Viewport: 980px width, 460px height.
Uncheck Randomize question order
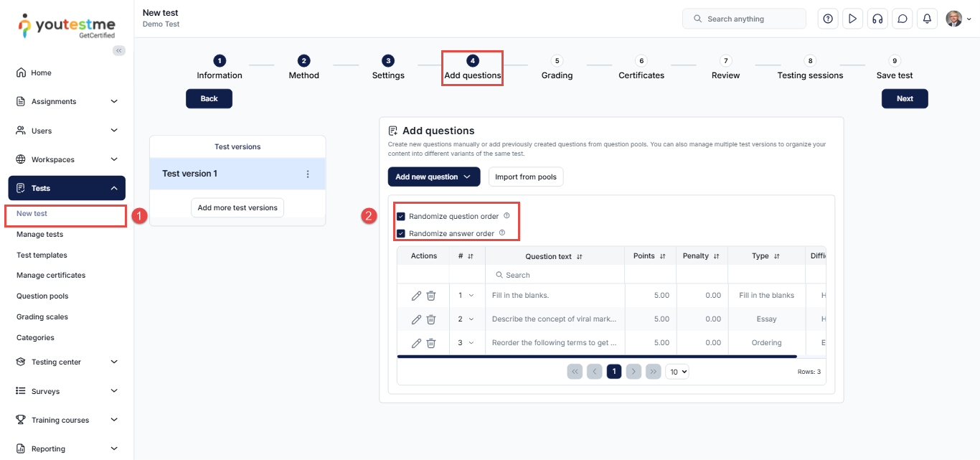point(401,216)
